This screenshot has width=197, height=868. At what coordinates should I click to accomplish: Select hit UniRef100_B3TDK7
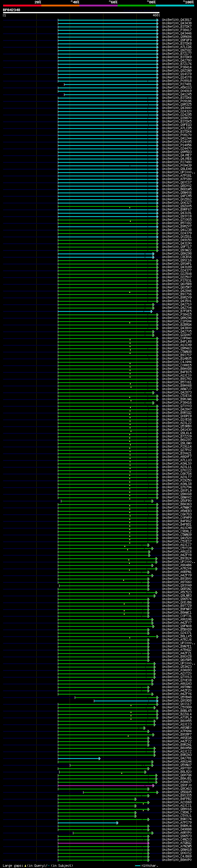[x=176, y=26]
